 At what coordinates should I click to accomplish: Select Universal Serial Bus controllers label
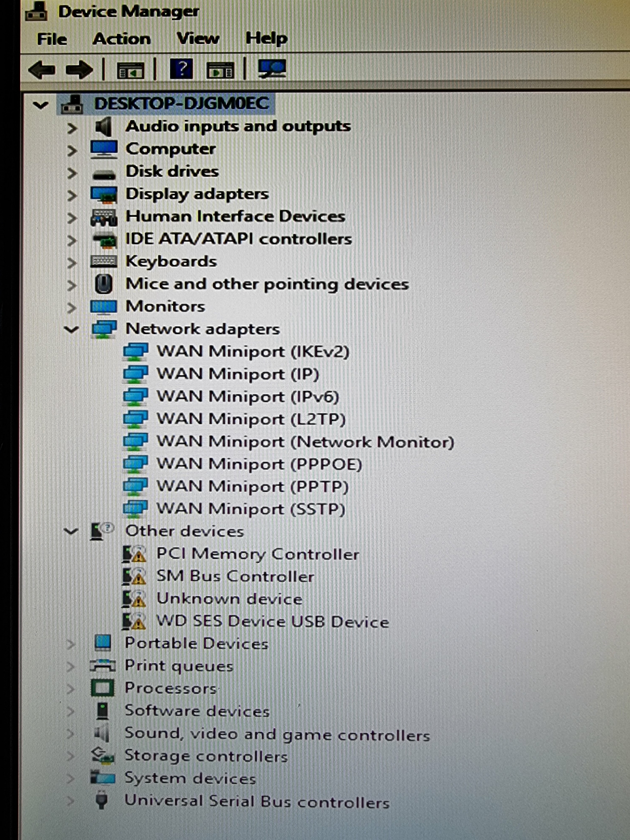[x=257, y=802]
